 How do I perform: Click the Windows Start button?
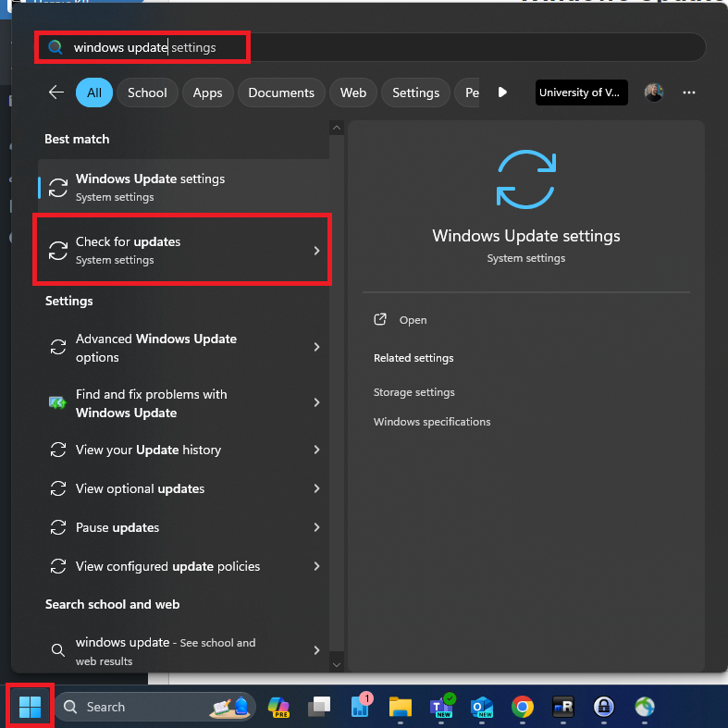pos(30,707)
